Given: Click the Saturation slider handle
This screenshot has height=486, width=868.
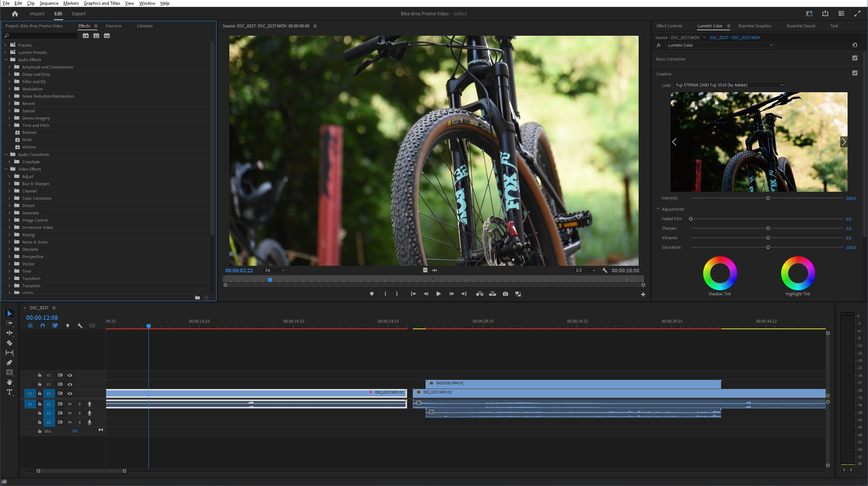Looking at the screenshot, I should point(768,248).
